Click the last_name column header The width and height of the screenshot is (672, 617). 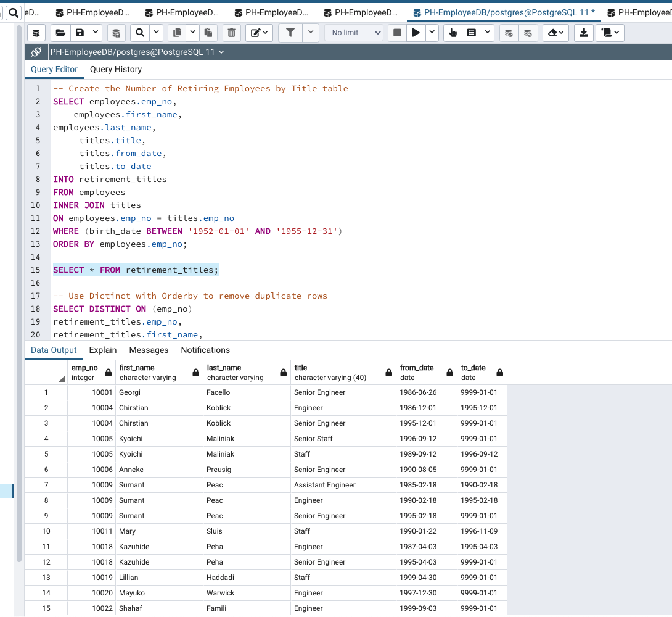point(247,373)
